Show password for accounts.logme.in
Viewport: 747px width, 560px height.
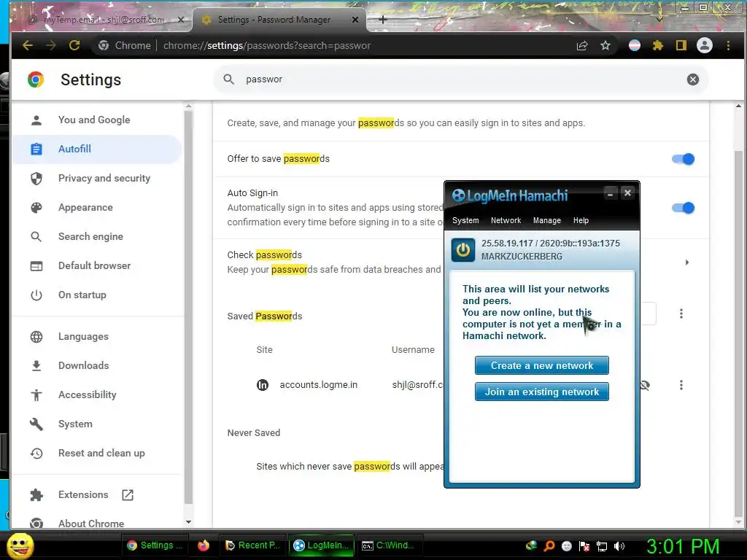645,385
